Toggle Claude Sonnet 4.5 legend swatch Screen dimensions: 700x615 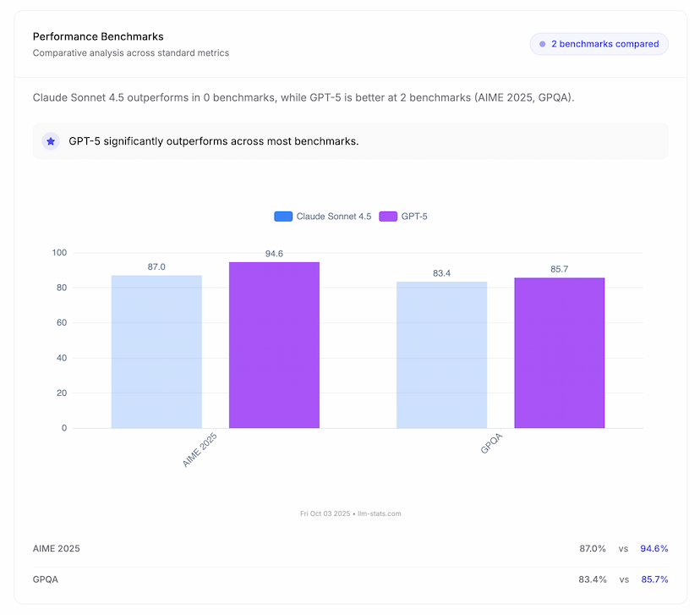283,217
